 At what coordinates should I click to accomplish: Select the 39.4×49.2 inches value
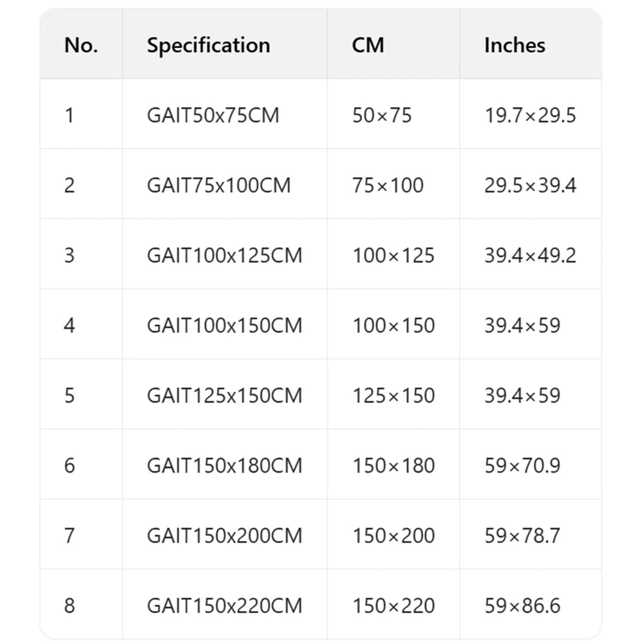pyautogui.click(x=530, y=256)
